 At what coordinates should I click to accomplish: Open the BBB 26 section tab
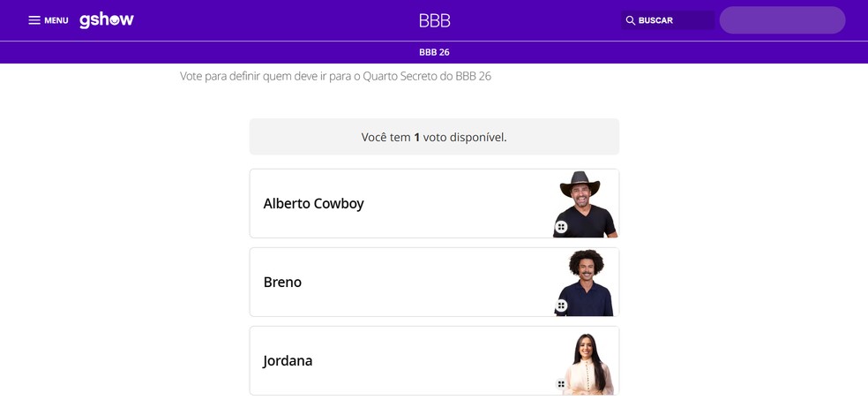click(434, 52)
